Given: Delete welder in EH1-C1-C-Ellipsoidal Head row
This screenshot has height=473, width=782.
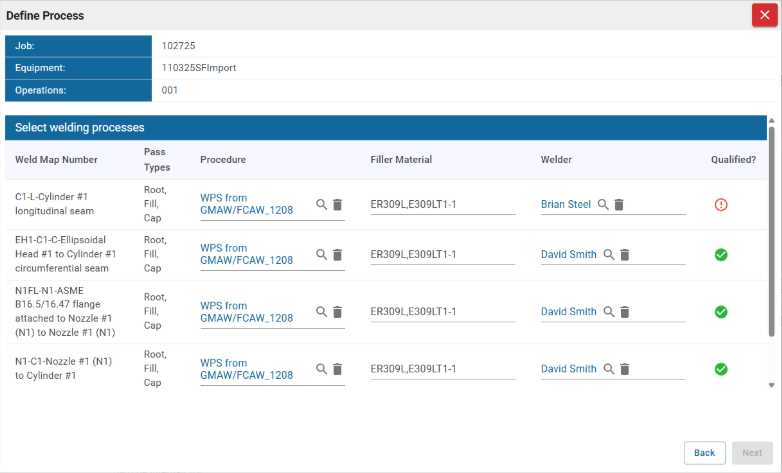Looking at the screenshot, I should point(625,254).
